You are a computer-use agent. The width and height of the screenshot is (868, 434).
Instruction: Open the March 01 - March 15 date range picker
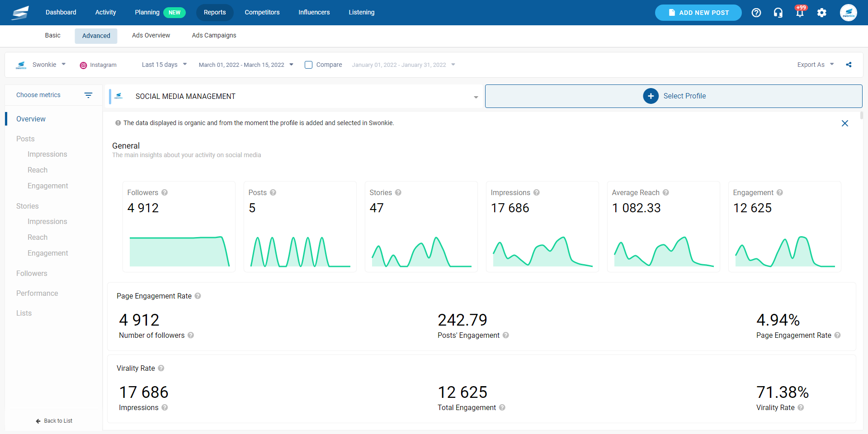[246, 65]
